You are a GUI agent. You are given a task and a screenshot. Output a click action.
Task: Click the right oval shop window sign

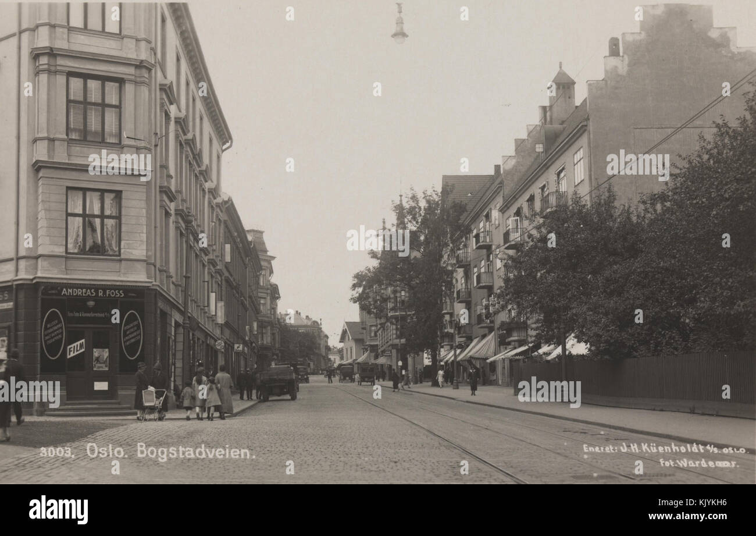132,335
